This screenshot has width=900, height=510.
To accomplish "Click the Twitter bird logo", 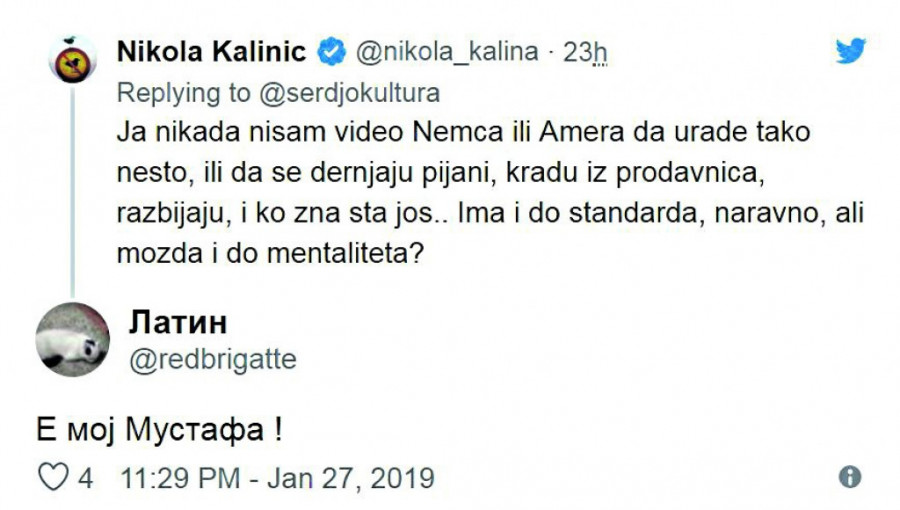I will click(x=850, y=50).
